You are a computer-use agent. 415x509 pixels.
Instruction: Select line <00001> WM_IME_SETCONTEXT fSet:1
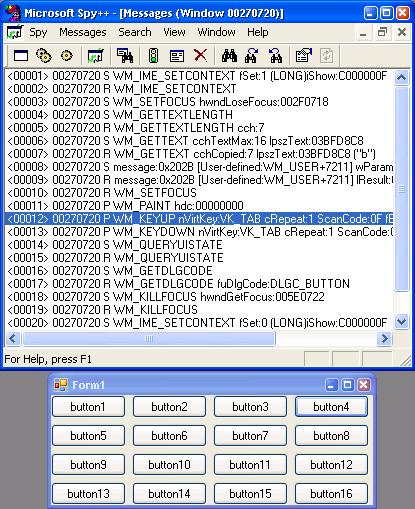199,76
